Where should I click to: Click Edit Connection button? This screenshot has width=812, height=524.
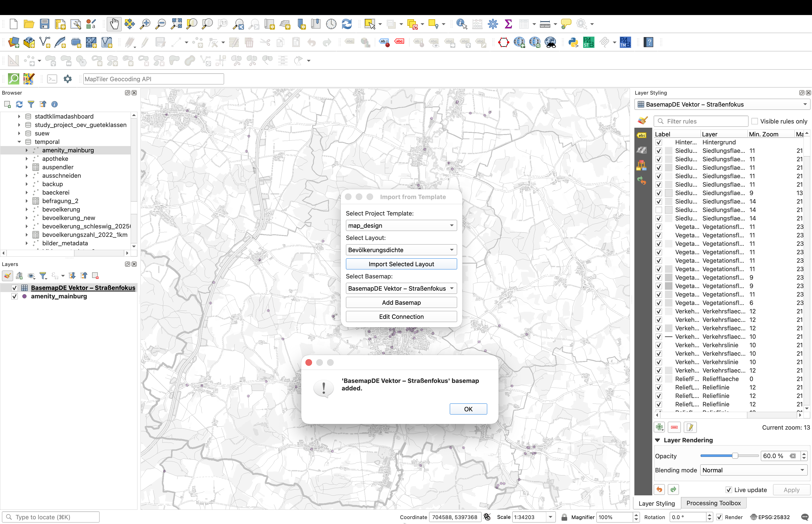tap(401, 317)
